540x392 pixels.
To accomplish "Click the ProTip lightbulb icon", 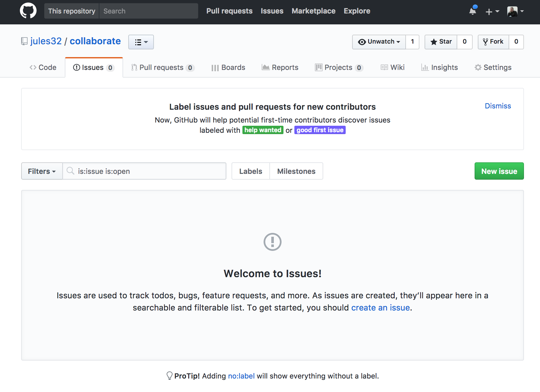I will click(170, 376).
